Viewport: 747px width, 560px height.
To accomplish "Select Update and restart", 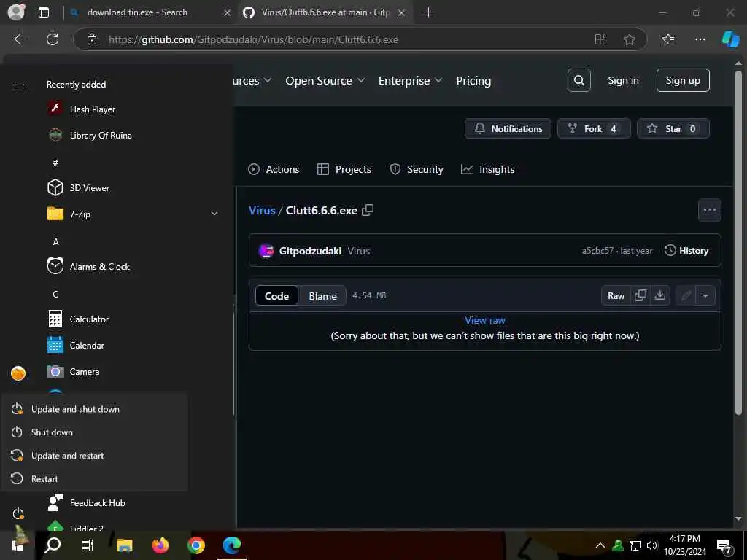I will click(x=94, y=456).
